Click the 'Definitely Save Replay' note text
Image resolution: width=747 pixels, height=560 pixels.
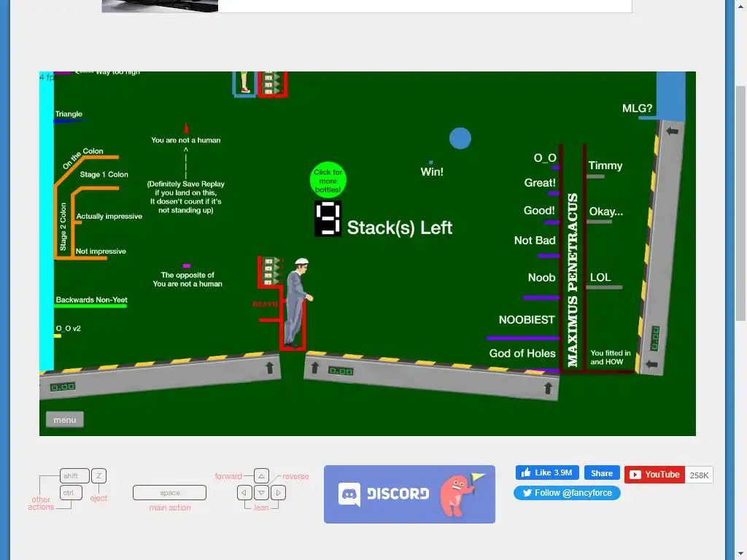[186, 197]
